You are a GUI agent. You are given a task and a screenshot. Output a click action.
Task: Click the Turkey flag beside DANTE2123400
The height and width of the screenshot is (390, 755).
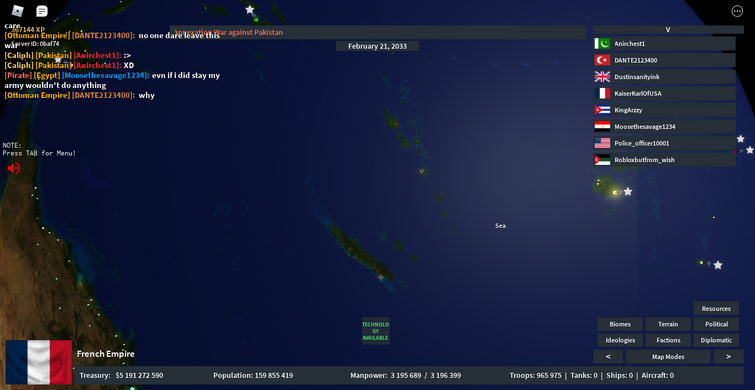tap(602, 60)
